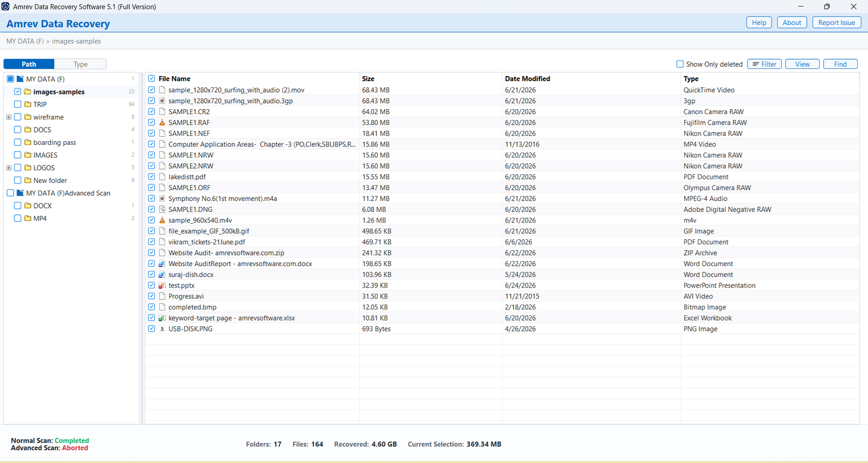The image size is (868, 463).
Task: Click the Word icon beside suraj-dish.docx
Action: 162,275
